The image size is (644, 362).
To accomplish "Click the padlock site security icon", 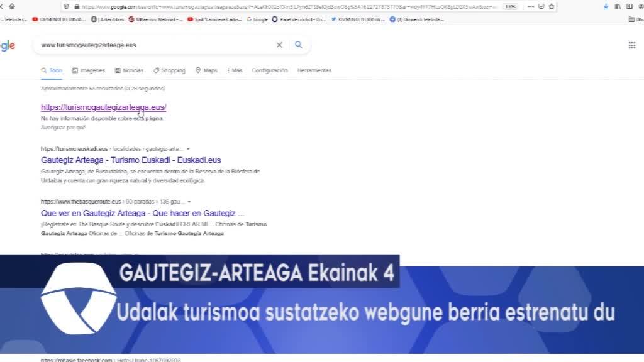I will coord(77,6).
